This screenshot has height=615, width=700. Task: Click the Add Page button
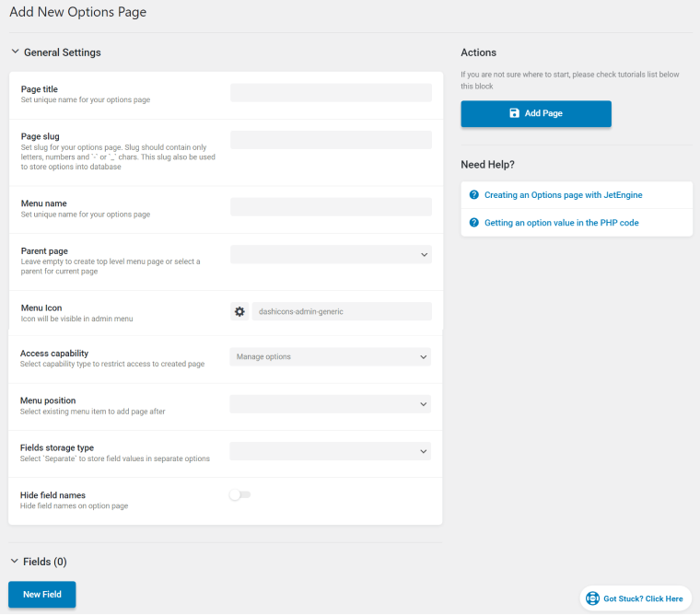coord(536,113)
